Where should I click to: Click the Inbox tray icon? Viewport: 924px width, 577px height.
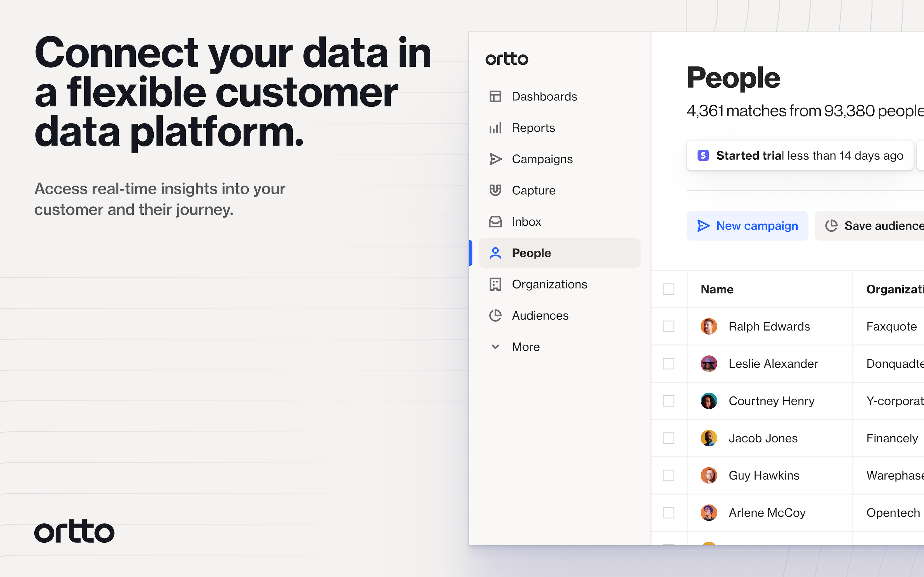tap(495, 222)
